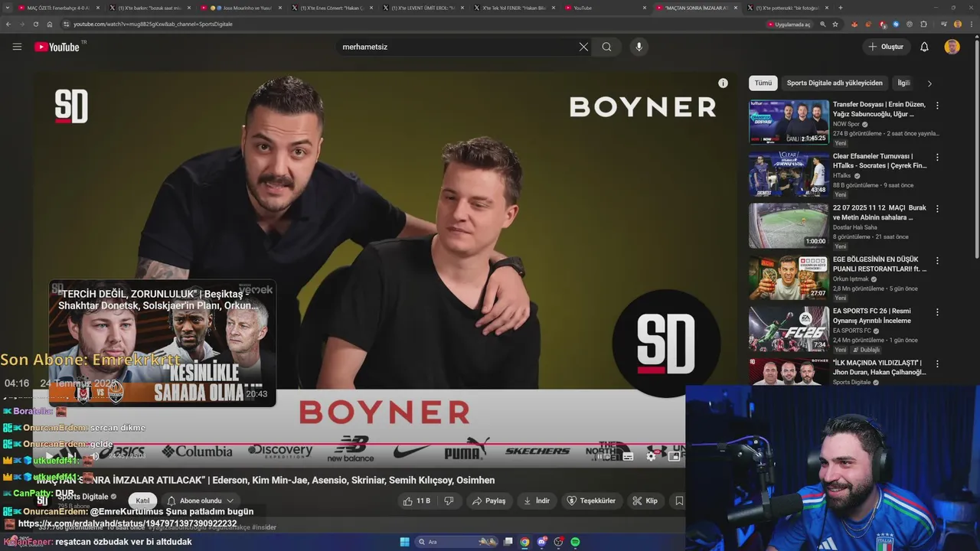
Task: Toggle autoplay switch in player
Action: click(605, 456)
